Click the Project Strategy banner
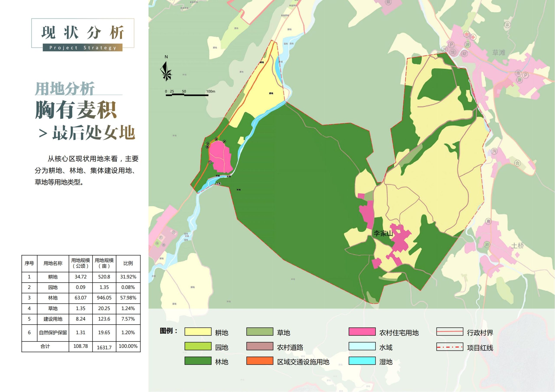The height and width of the screenshot is (392, 555). click(82, 48)
